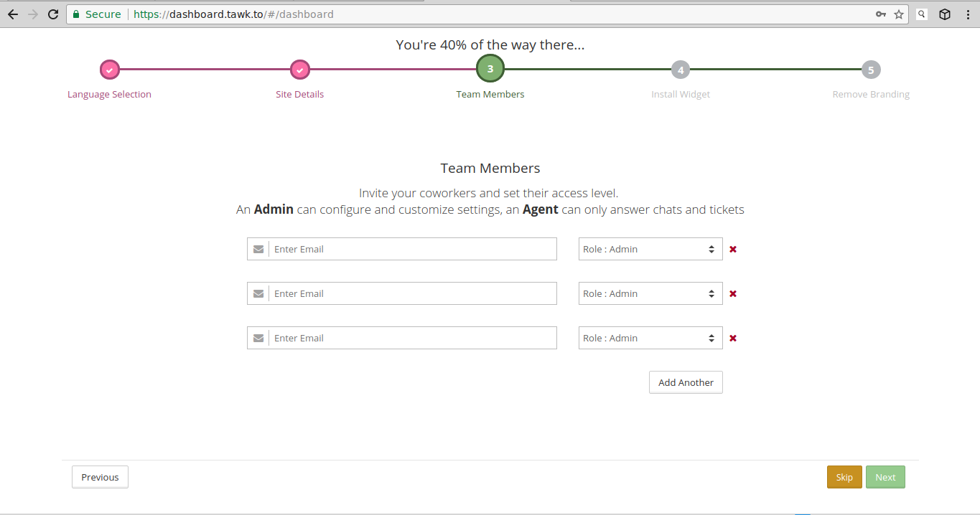Click the browser back arrow
Image resolution: width=980 pixels, height=515 pixels.
tap(12, 14)
